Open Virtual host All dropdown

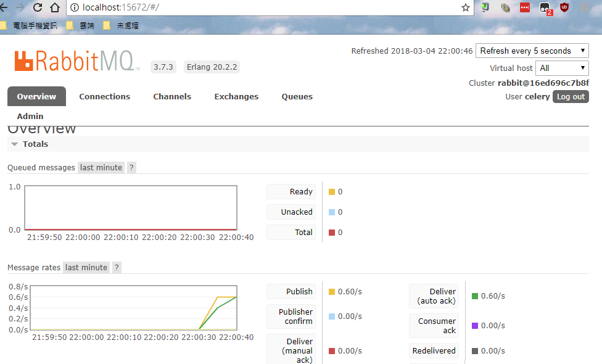(x=562, y=68)
